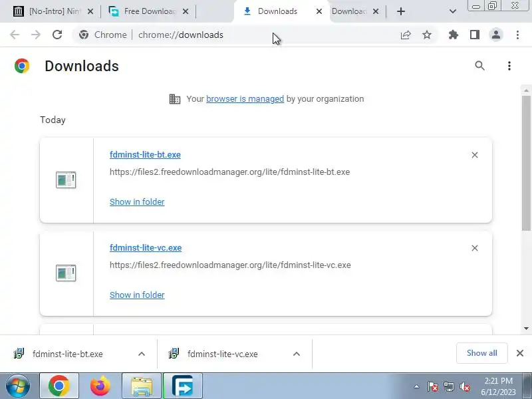
Task: Show fdminst-lite-vc.exe in folder
Action: click(137, 295)
